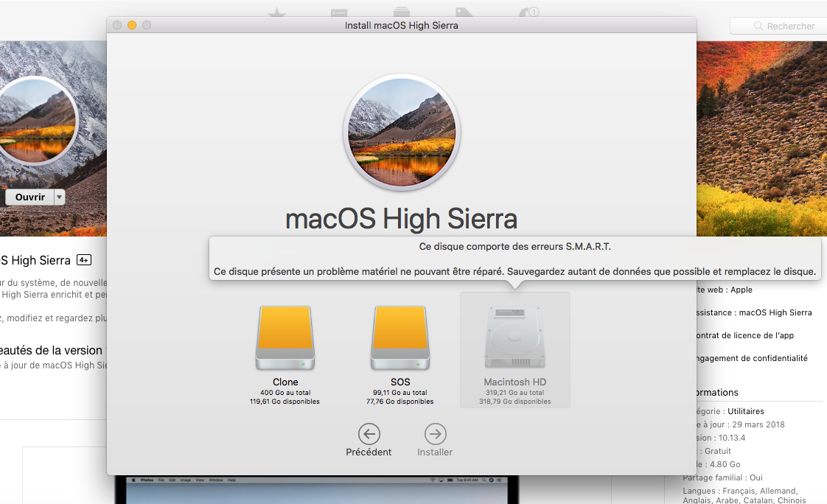Click the Gratuit price text
The height and width of the screenshot is (504, 827).
click(x=718, y=451)
